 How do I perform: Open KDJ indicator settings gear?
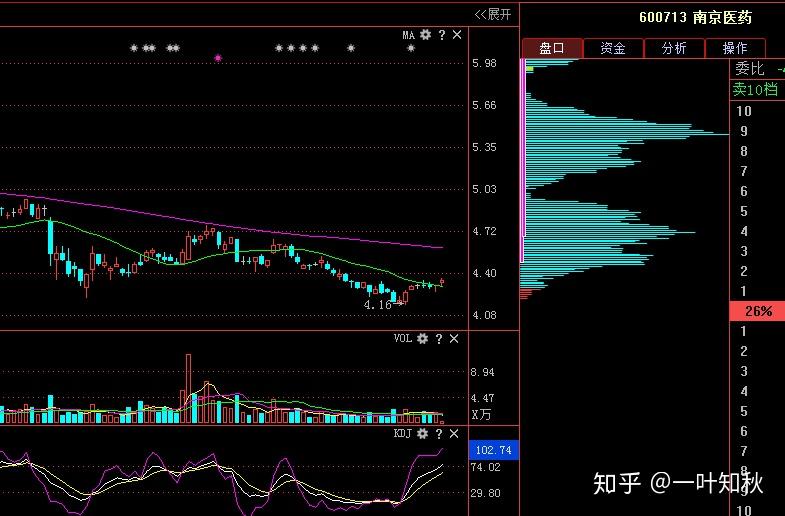423,433
